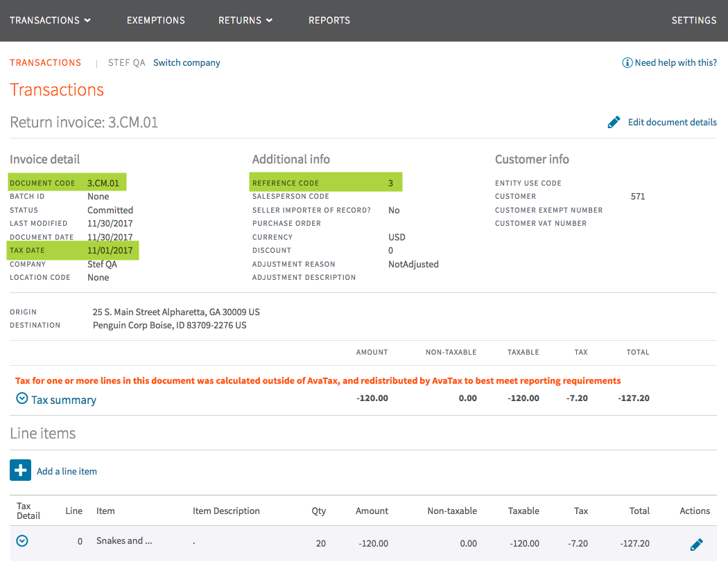The image size is (728, 566).
Task: Expand the Tax summary section
Action: pos(21,398)
